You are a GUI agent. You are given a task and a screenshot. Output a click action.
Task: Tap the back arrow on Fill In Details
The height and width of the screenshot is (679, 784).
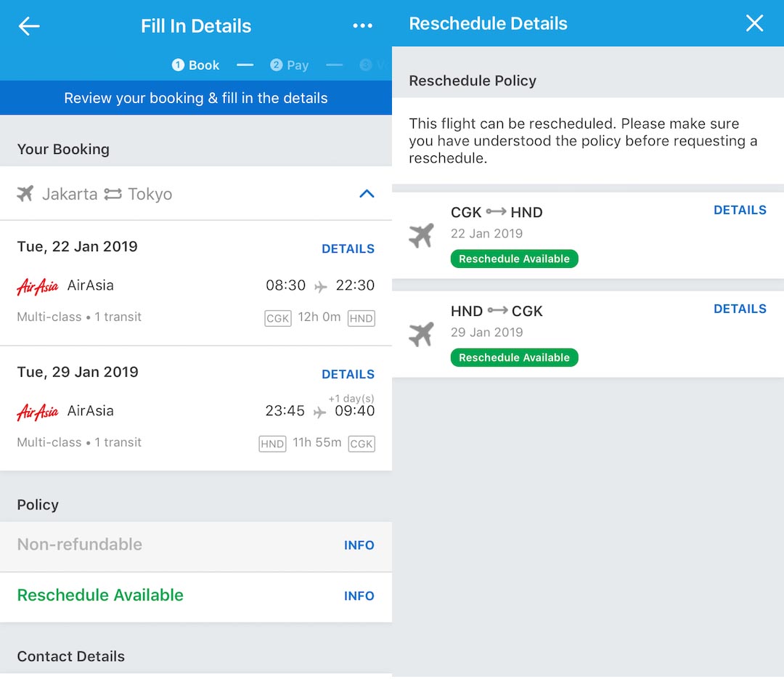point(29,26)
